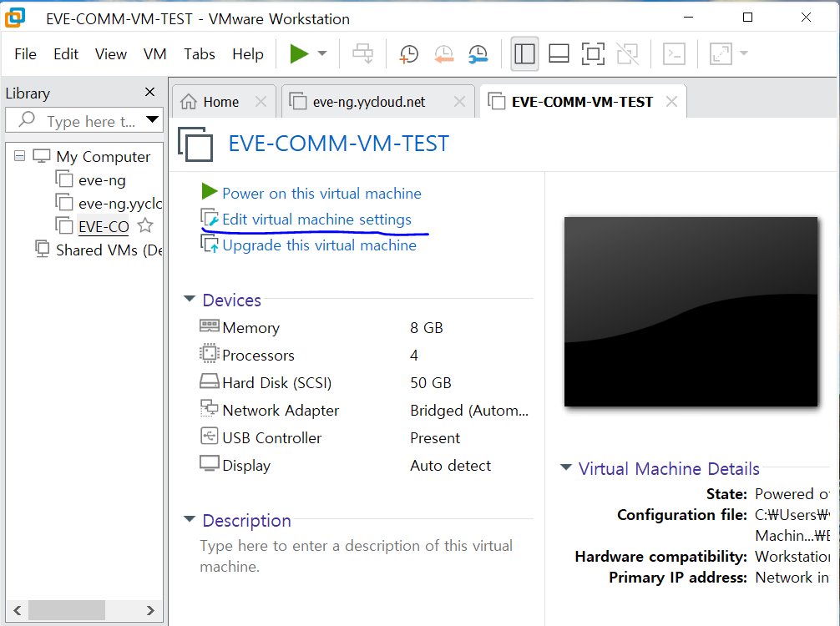Open the Tabs menu
840x626 pixels.
coord(200,54)
